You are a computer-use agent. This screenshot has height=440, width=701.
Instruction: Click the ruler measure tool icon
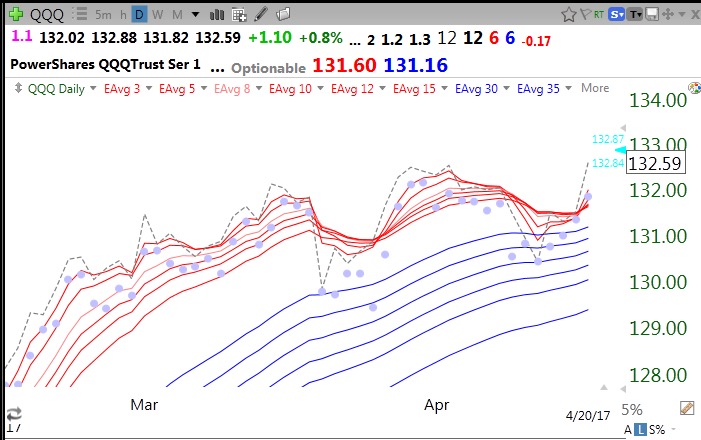pos(687,408)
